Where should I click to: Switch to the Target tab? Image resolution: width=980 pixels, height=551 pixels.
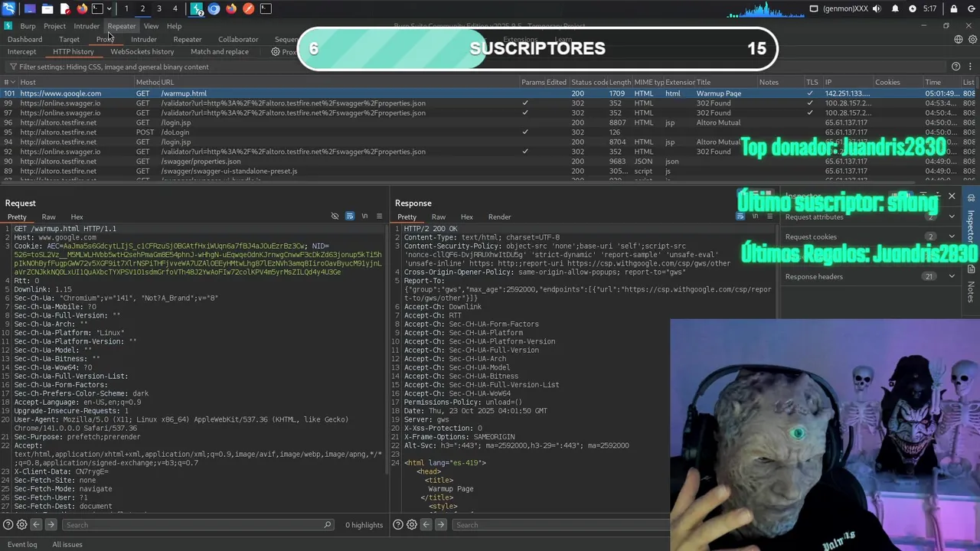[69, 40]
